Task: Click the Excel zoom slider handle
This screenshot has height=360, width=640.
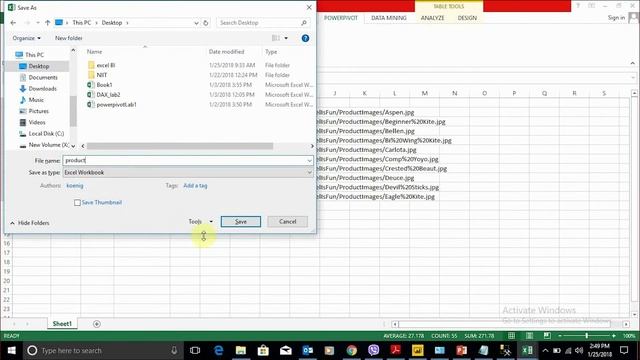Action: click(587, 336)
